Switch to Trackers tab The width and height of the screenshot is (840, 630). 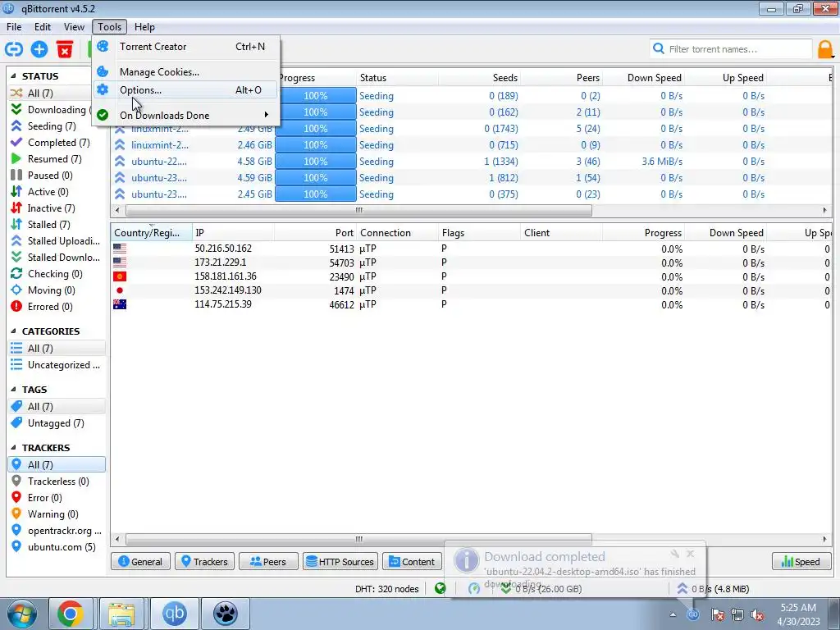[204, 561]
